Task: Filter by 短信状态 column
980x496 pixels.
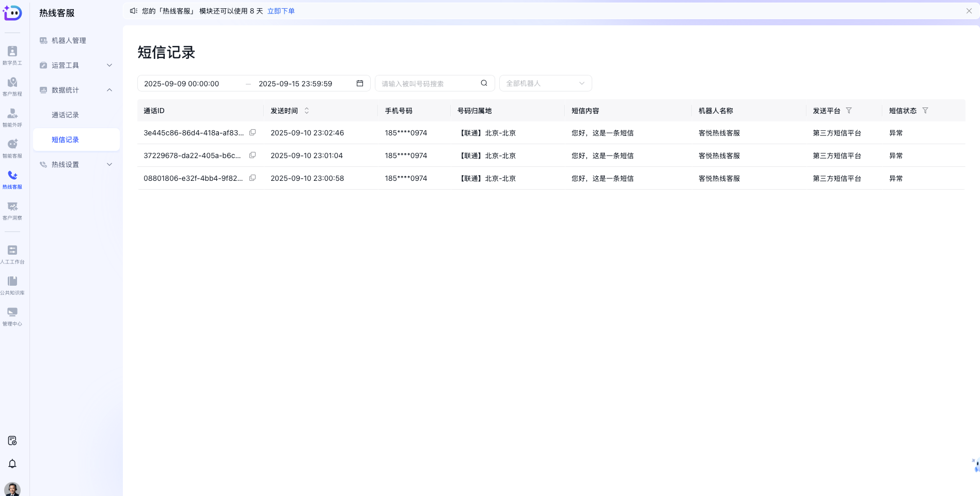Action: click(925, 111)
